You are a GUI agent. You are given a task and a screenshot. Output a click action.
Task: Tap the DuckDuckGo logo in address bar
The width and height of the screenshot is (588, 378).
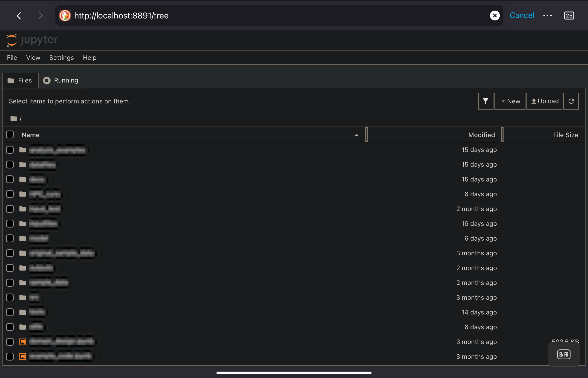point(65,16)
